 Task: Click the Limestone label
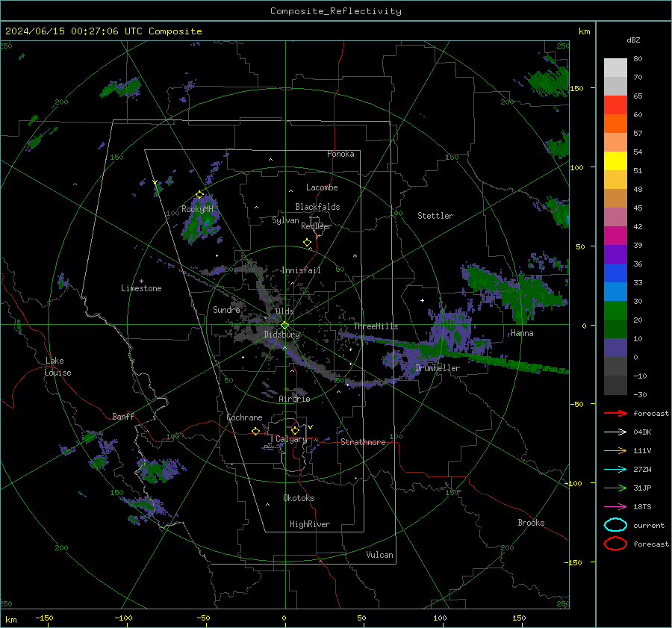click(141, 288)
